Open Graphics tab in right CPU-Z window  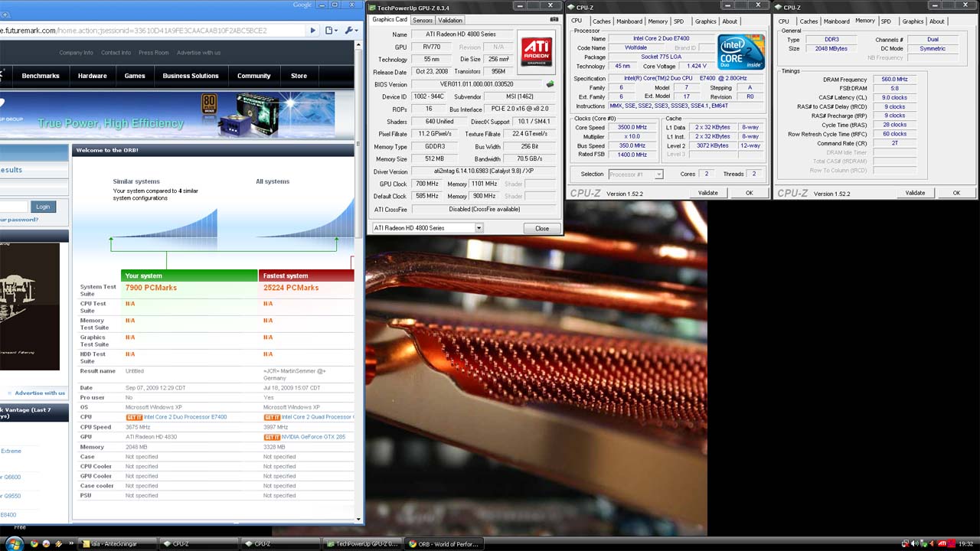point(913,21)
